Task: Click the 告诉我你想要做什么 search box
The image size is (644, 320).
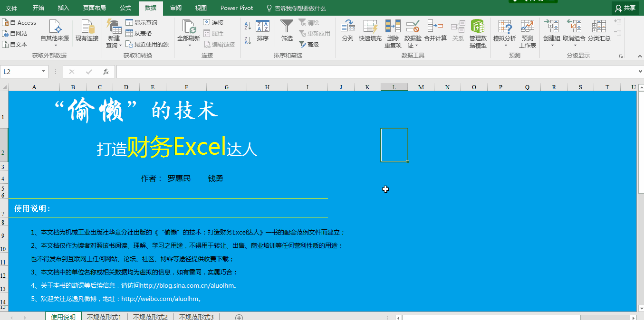Action: (296, 8)
